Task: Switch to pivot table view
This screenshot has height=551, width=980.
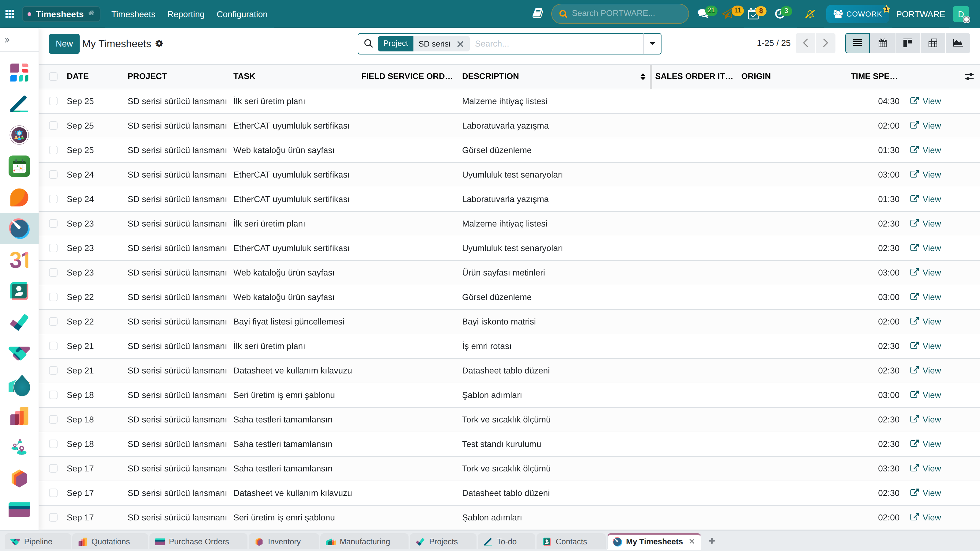Action: click(x=933, y=43)
